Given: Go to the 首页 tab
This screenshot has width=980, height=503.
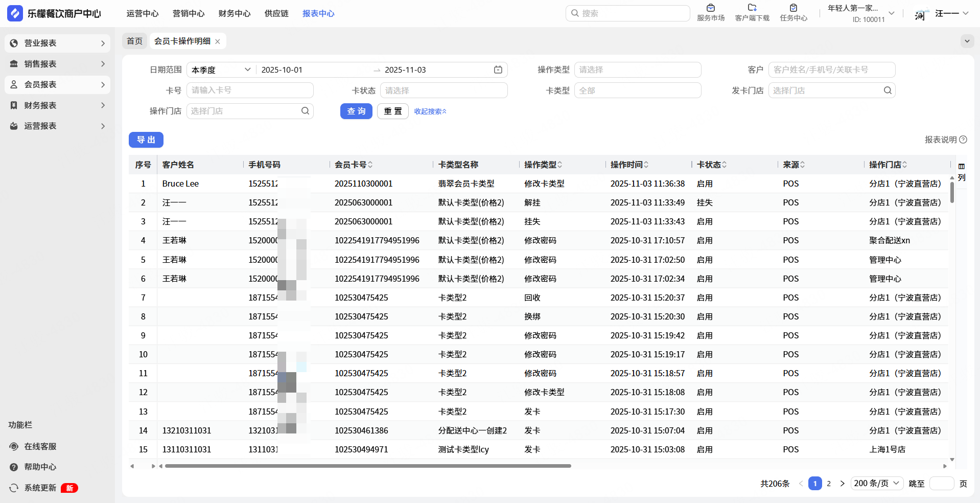Looking at the screenshot, I should pyautogui.click(x=134, y=41).
